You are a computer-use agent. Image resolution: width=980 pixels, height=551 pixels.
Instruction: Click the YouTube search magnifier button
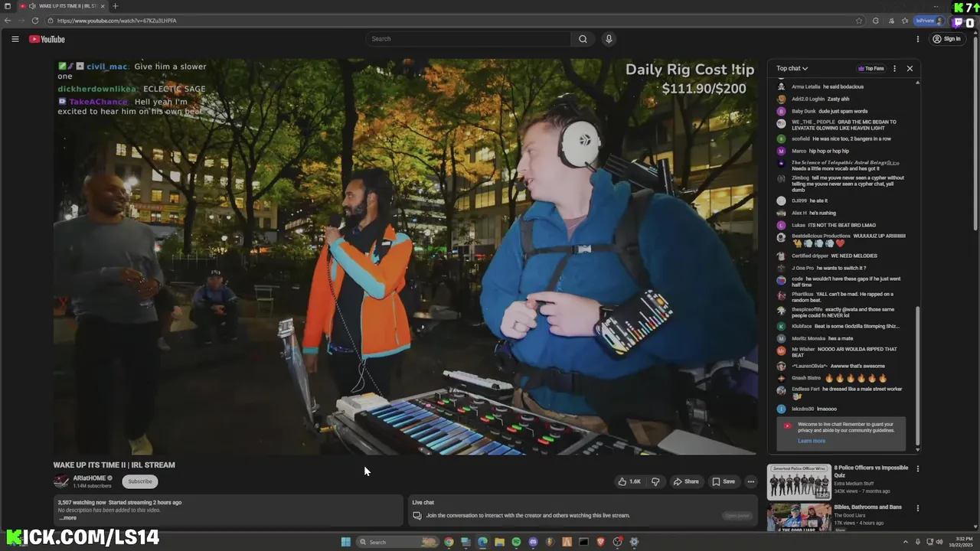(x=583, y=39)
